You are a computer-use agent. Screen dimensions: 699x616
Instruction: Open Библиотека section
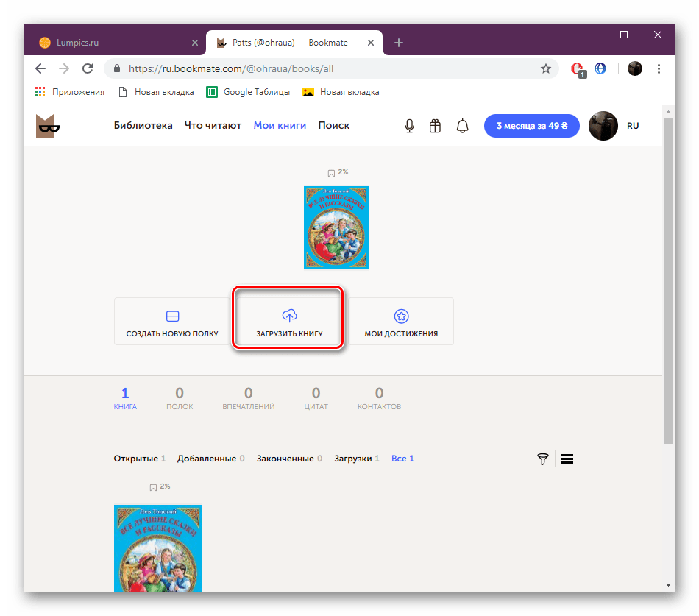143,126
